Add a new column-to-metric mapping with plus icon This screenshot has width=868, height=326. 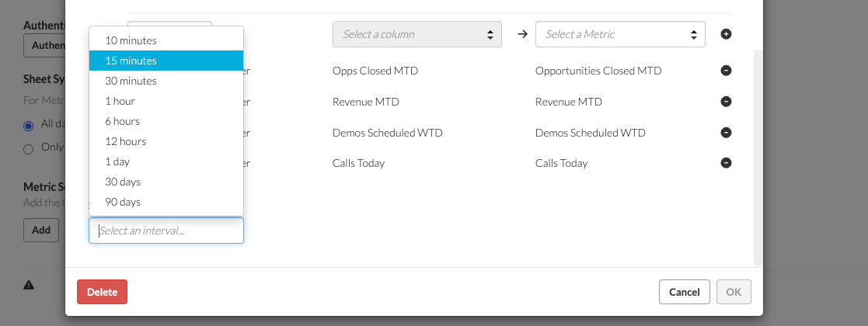pyautogui.click(x=727, y=34)
